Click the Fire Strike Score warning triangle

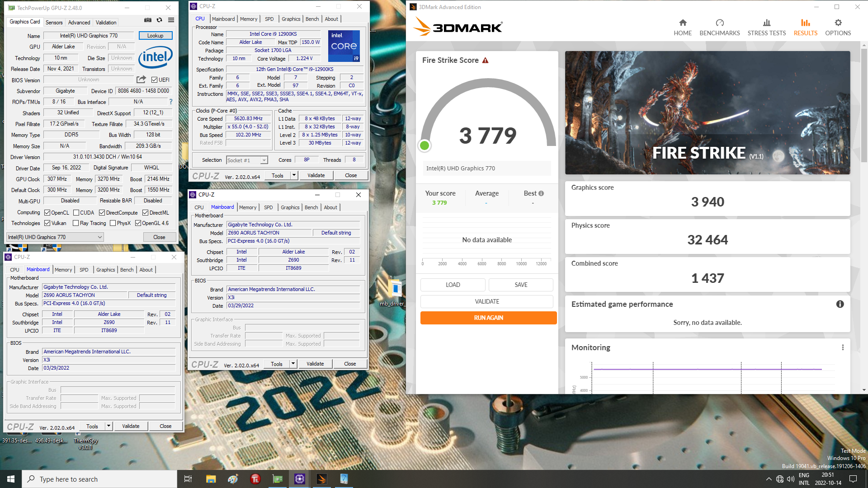tap(486, 61)
